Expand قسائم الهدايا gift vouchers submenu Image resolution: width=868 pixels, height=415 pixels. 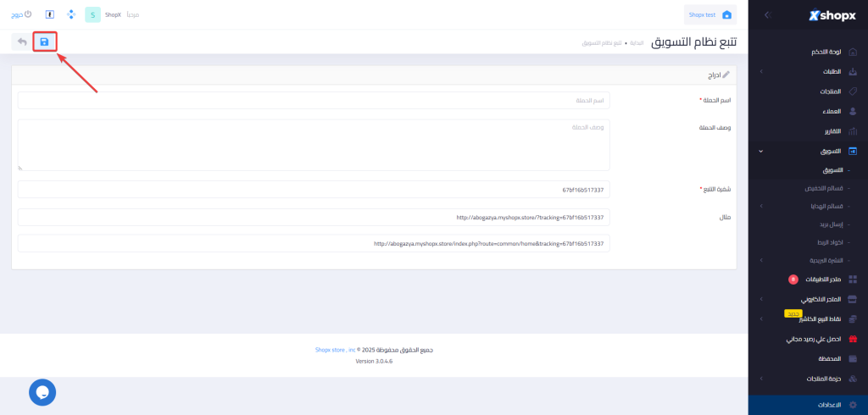coord(760,206)
